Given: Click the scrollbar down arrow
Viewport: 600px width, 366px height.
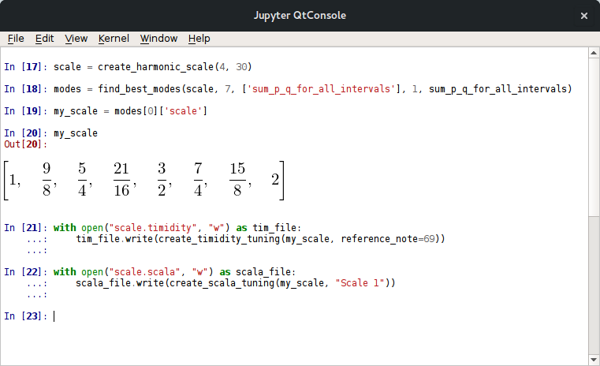Looking at the screenshot, I should pos(593,360).
